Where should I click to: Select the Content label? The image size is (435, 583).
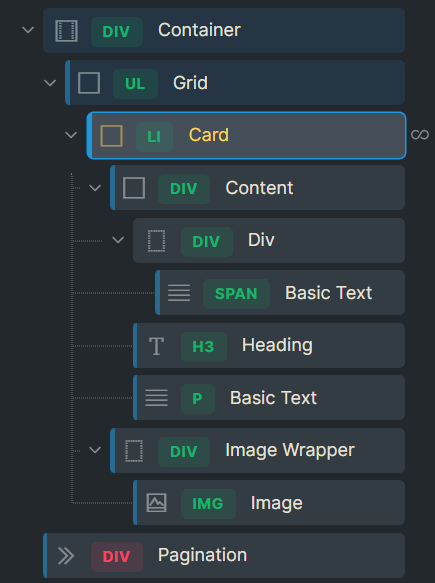pos(259,188)
